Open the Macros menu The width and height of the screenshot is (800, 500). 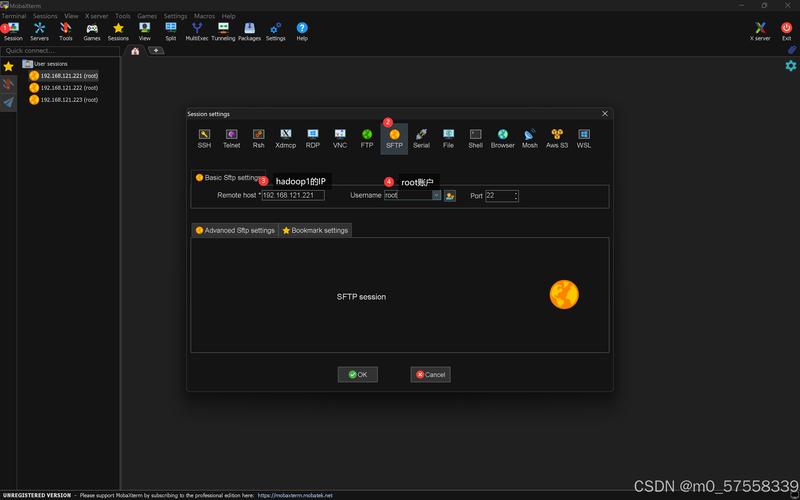(x=204, y=16)
